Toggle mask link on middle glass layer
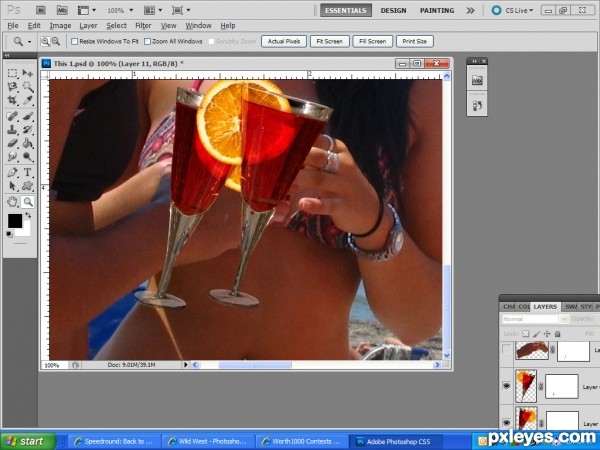Image resolution: width=600 pixels, height=450 pixels. (x=541, y=386)
